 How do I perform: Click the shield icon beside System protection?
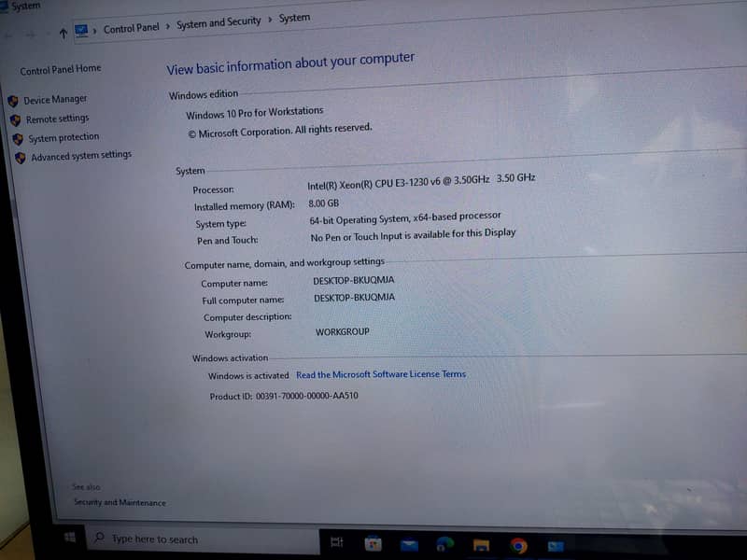point(18,139)
